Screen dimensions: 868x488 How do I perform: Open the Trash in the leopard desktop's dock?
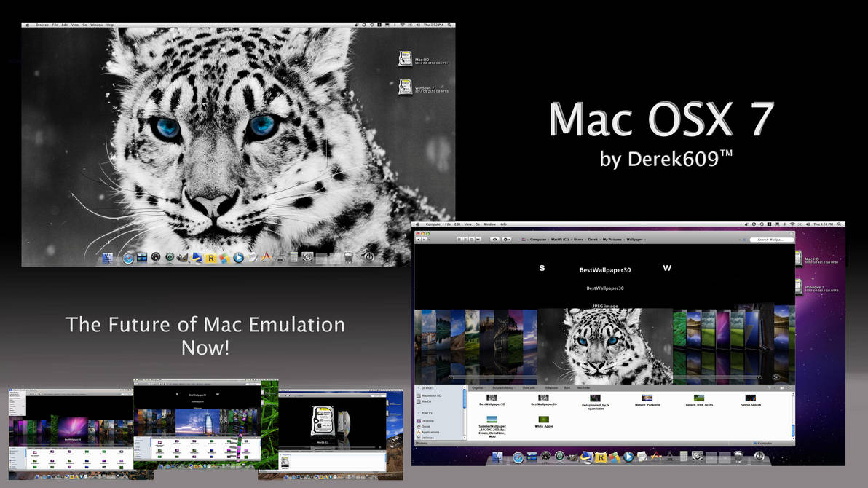point(348,257)
